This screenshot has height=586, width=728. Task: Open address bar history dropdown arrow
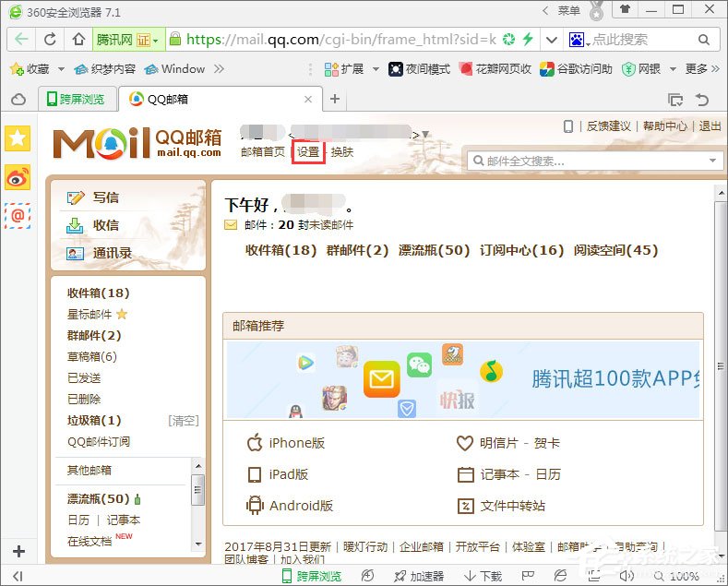click(x=551, y=40)
